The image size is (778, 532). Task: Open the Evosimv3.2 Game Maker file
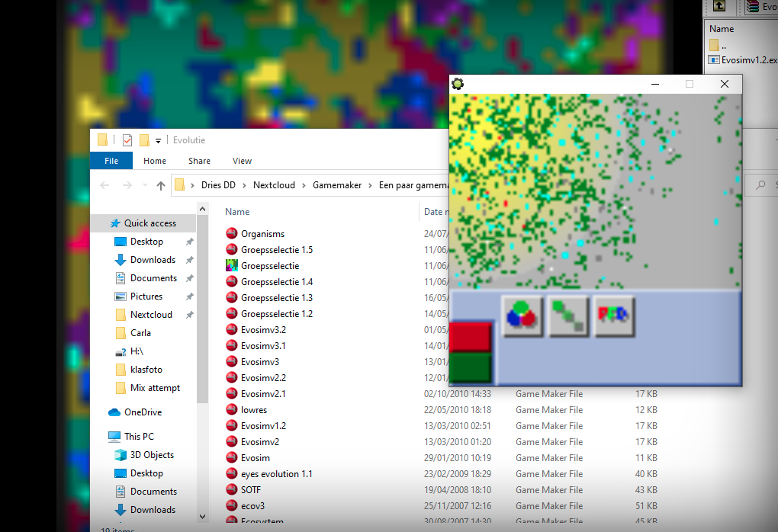(x=263, y=330)
